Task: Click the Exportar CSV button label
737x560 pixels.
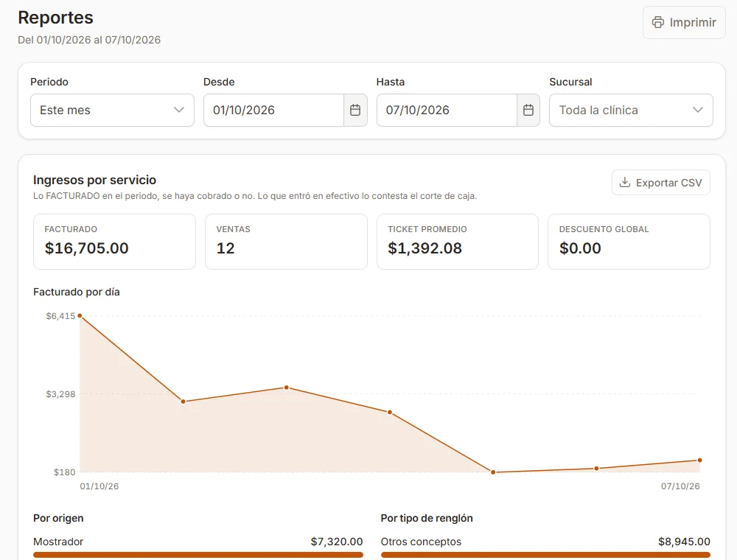Action: [x=668, y=183]
